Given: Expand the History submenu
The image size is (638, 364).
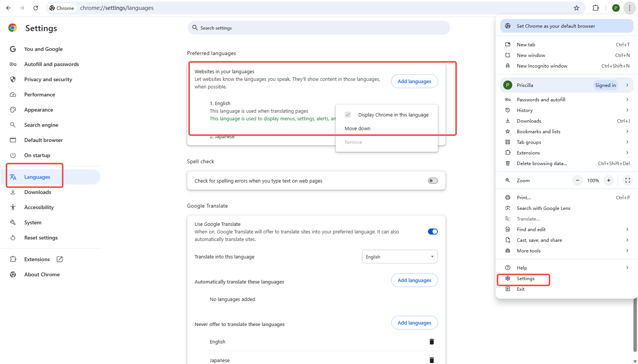Looking at the screenshot, I should 627,110.
